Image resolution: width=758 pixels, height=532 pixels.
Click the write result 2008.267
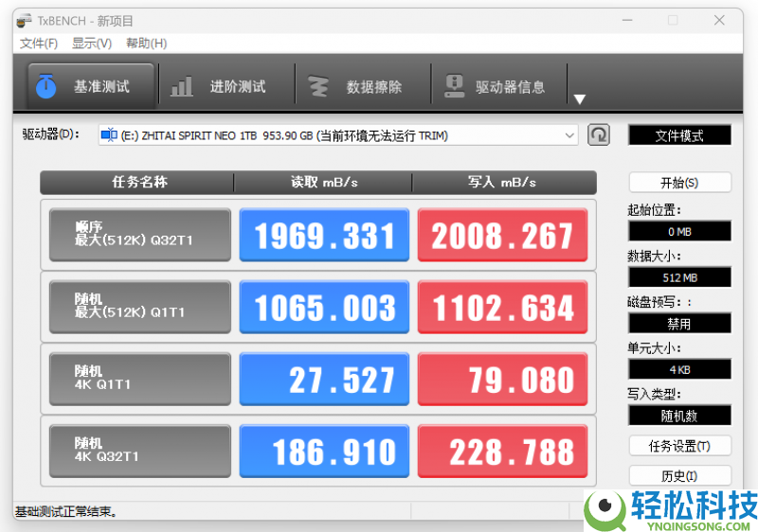click(502, 235)
